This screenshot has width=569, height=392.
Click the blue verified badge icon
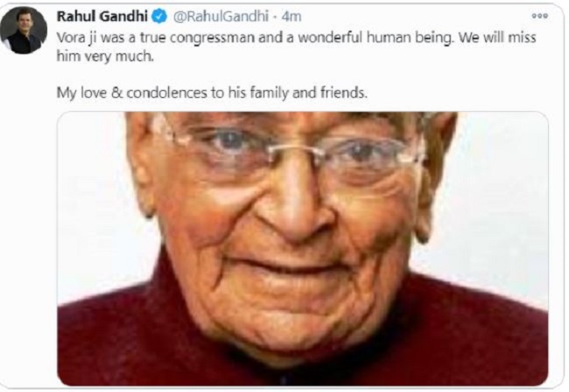tap(160, 17)
